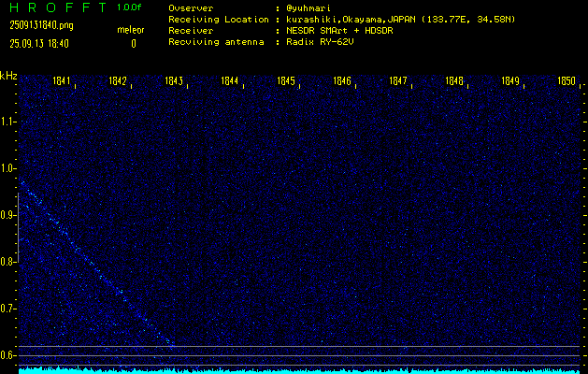Viewport: 588px width, 374px height.
Task: Select the observer name @yuhmari
Action: 308,8
